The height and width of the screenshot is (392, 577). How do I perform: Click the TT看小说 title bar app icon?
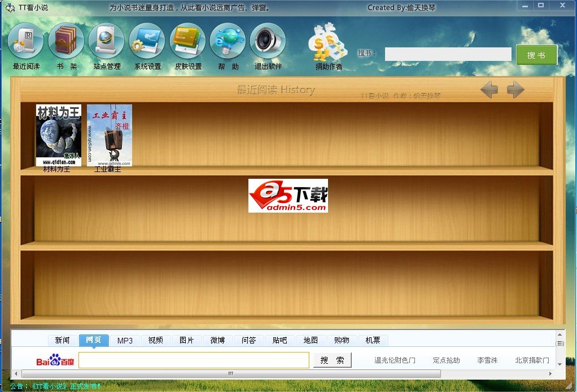[10, 7]
